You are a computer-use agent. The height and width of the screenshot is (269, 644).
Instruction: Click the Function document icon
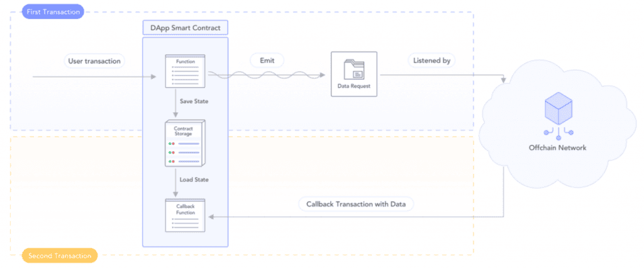click(185, 71)
